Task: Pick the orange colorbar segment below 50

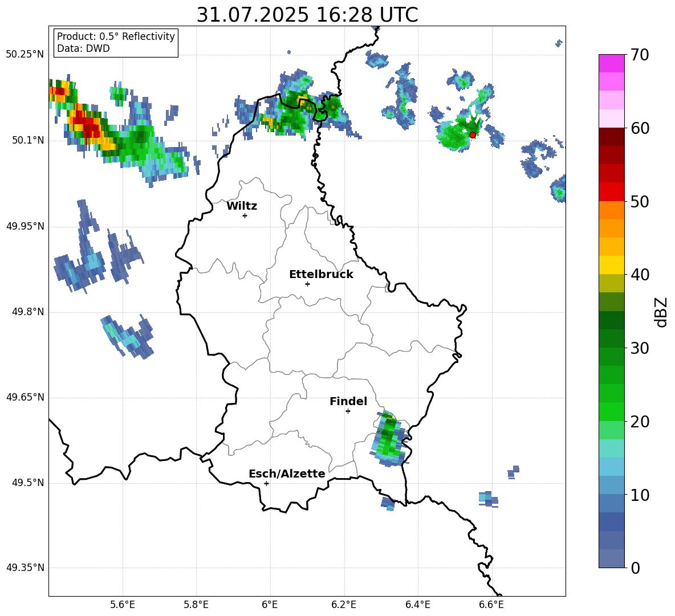Action: point(611,210)
